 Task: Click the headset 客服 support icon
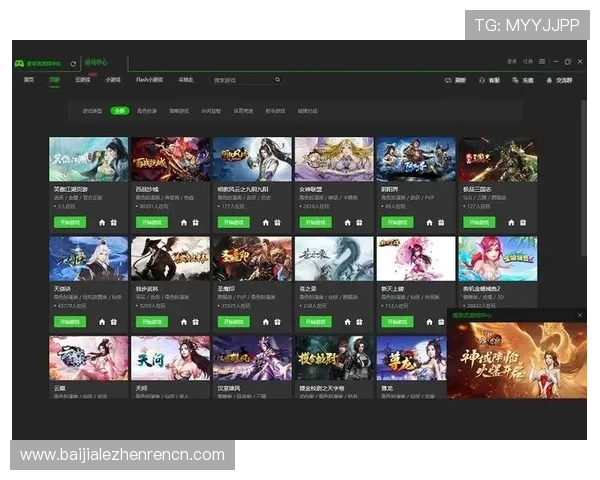pos(481,80)
